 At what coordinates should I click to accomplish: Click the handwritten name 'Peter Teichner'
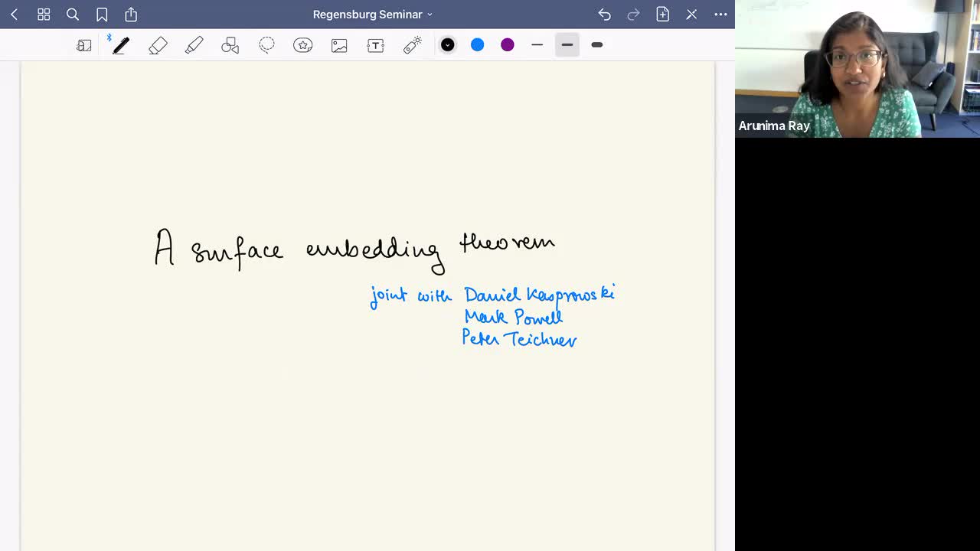point(519,338)
